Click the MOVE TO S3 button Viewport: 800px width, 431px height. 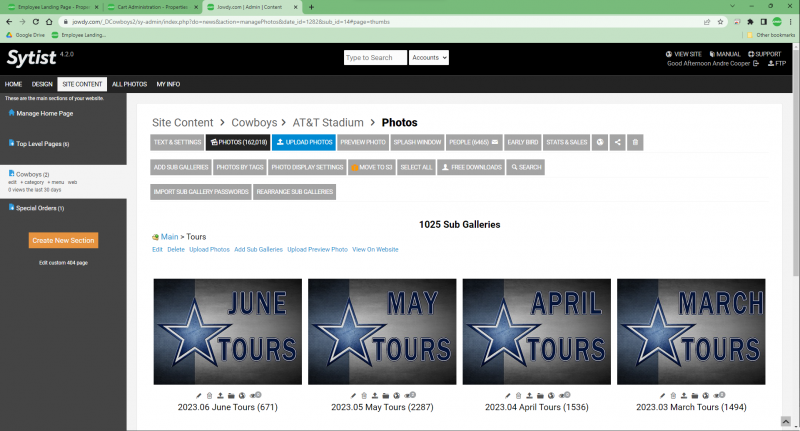point(372,167)
